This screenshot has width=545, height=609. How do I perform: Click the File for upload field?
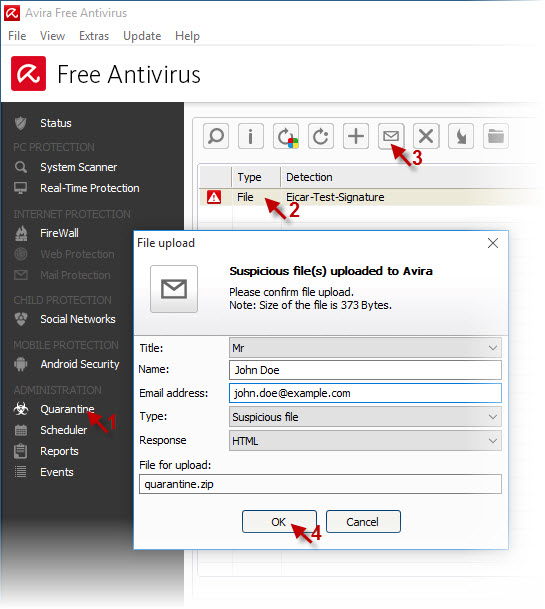[x=320, y=484]
